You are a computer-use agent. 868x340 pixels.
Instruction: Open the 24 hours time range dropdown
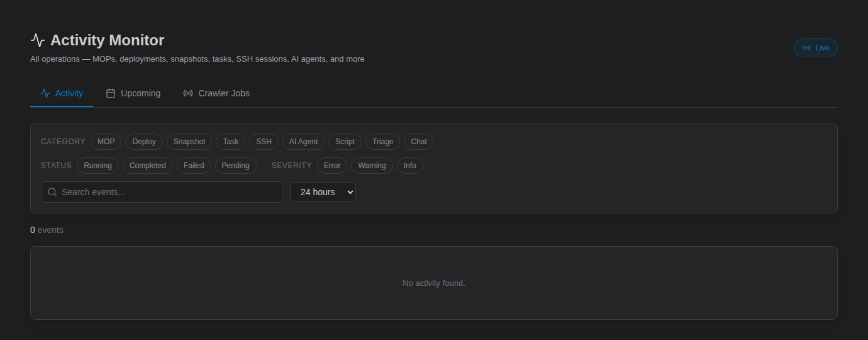323,192
